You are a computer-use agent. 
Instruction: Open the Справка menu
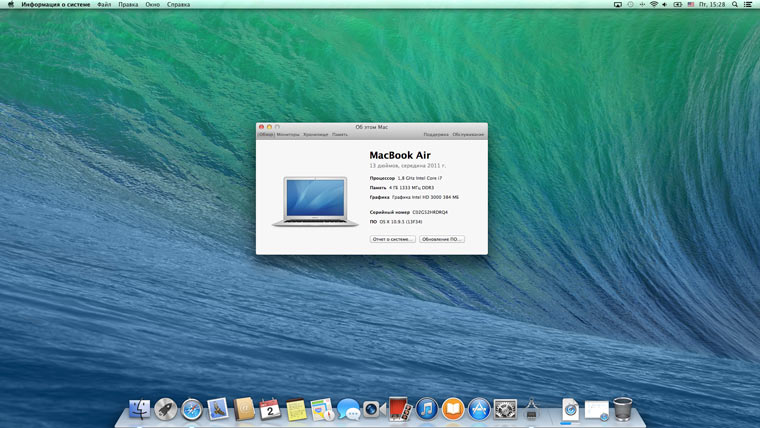178,4
